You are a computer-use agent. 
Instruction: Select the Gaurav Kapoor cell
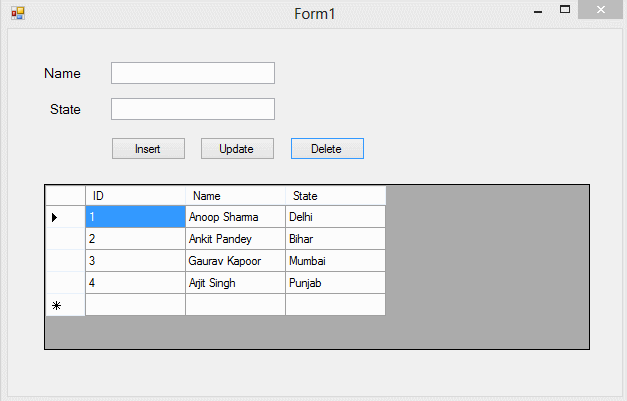[x=235, y=261]
